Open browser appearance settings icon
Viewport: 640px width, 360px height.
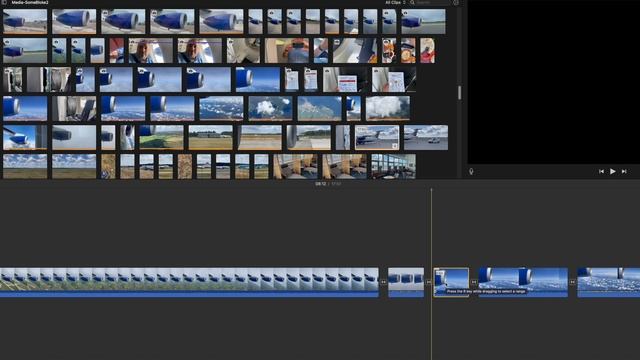coord(456,2)
